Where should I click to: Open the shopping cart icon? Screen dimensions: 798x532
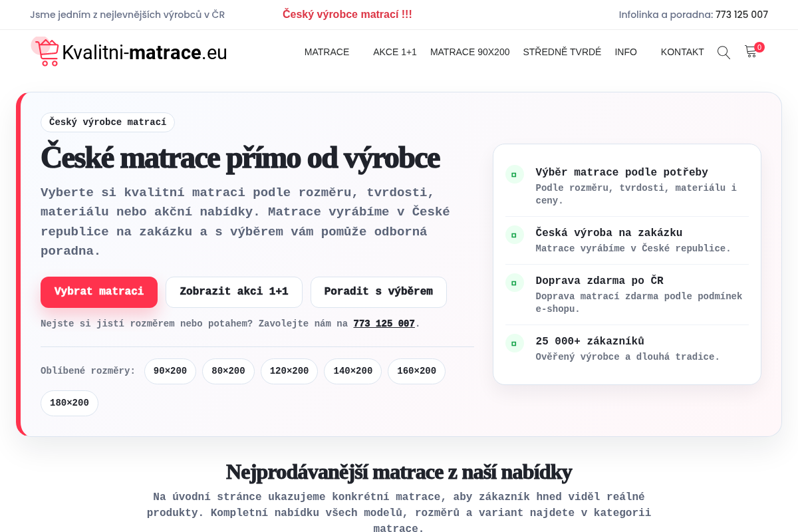click(x=751, y=51)
